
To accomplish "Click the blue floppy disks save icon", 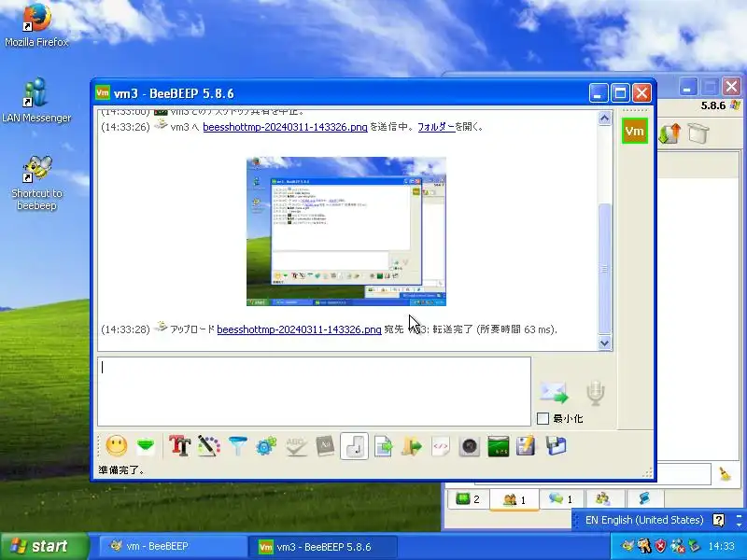I will coord(556,446).
